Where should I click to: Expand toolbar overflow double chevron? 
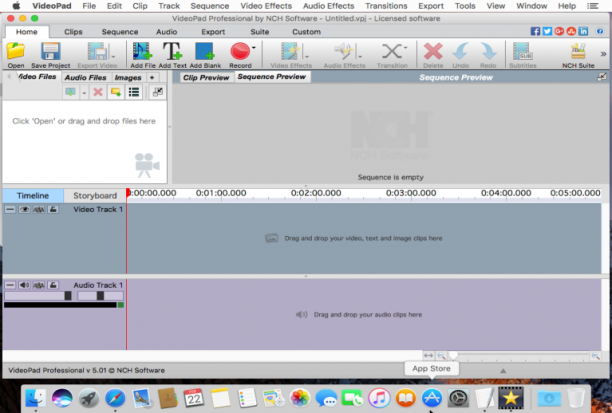pos(603,54)
